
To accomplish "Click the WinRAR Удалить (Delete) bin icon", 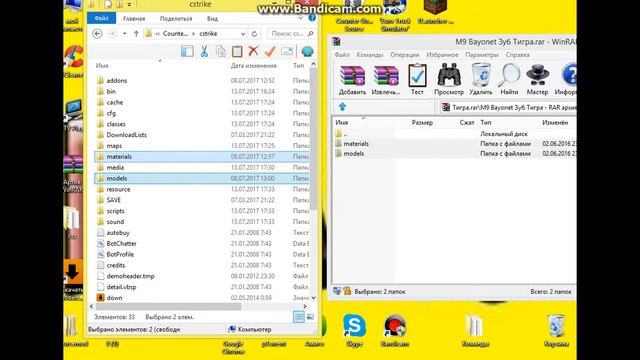I will [481, 76].
